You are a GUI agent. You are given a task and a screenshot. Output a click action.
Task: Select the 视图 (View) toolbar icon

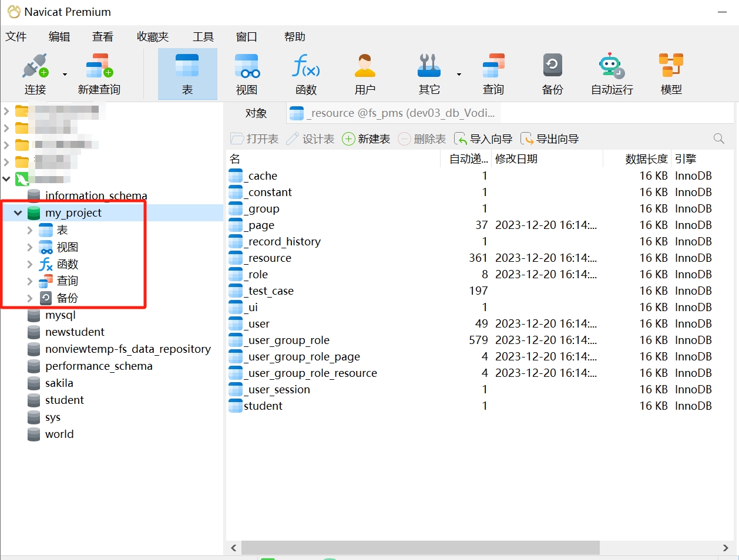tap(247, 74)
